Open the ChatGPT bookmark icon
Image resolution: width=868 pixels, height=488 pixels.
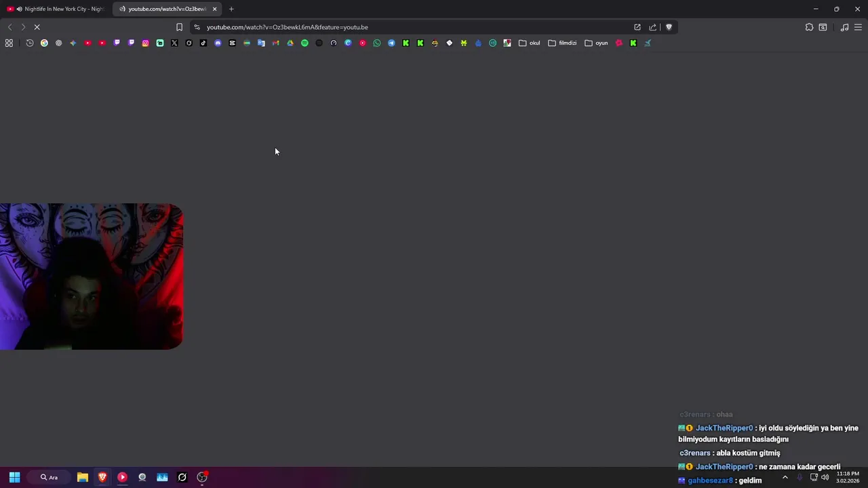[x=58, y=43]
